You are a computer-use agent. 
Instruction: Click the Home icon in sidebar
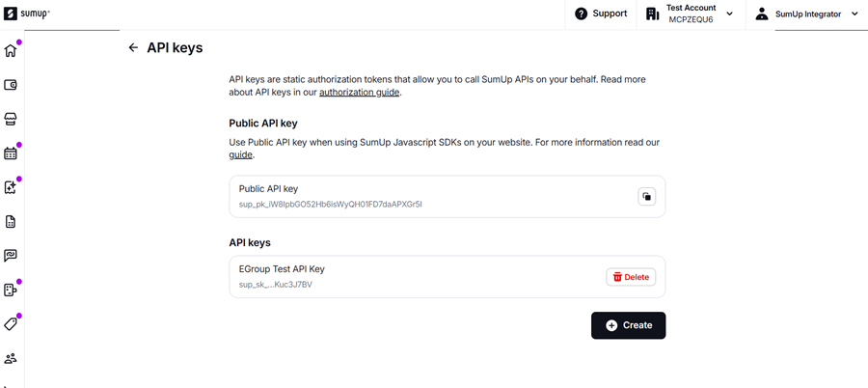(x=11, y=51)
